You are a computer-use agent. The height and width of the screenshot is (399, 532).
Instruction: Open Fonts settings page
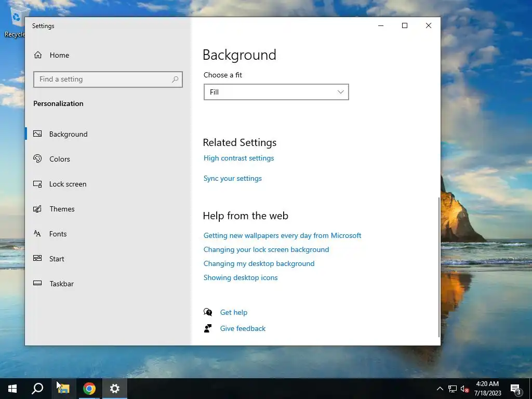pos(58,234)
